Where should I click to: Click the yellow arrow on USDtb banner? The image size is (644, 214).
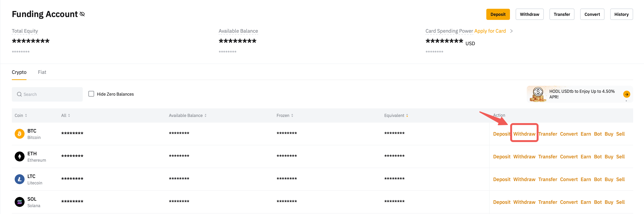click(626, 94)
